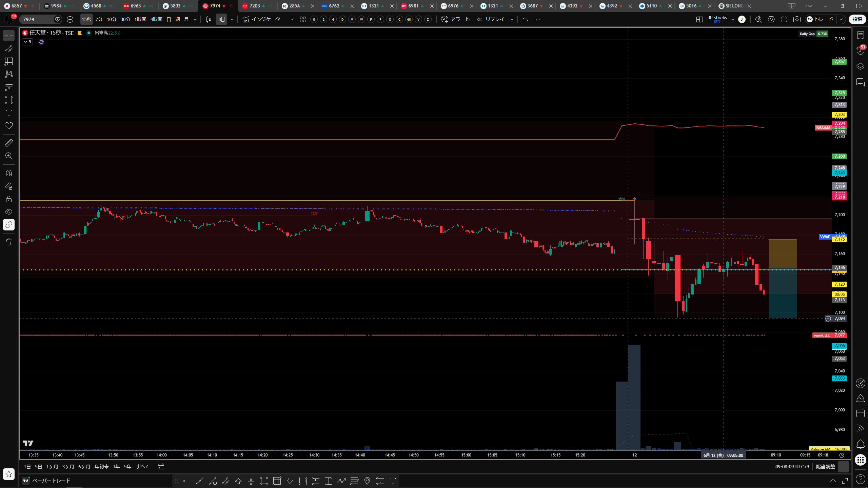Click the add symbol compare plus button

(x=70, y=19)
